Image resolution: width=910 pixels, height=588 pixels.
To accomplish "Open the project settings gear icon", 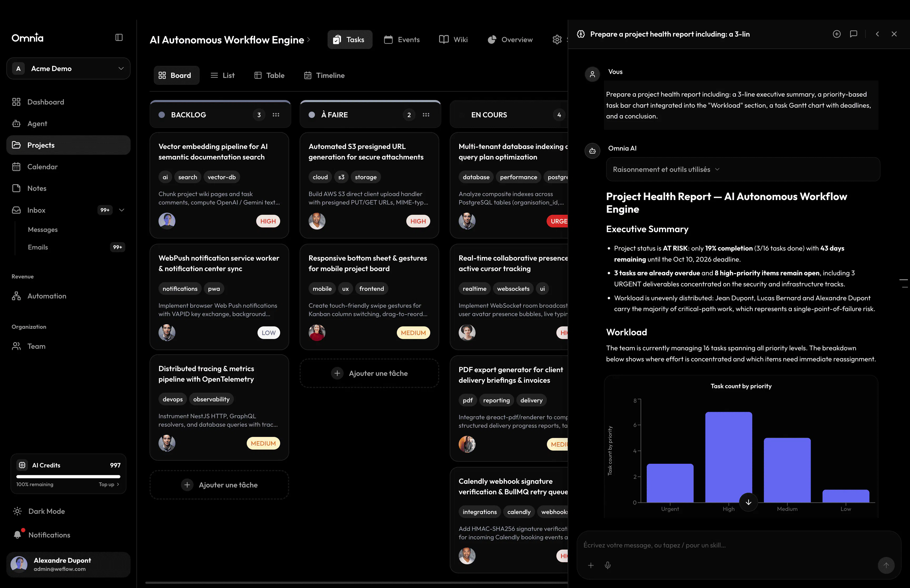I will click(x=557, y=39).
